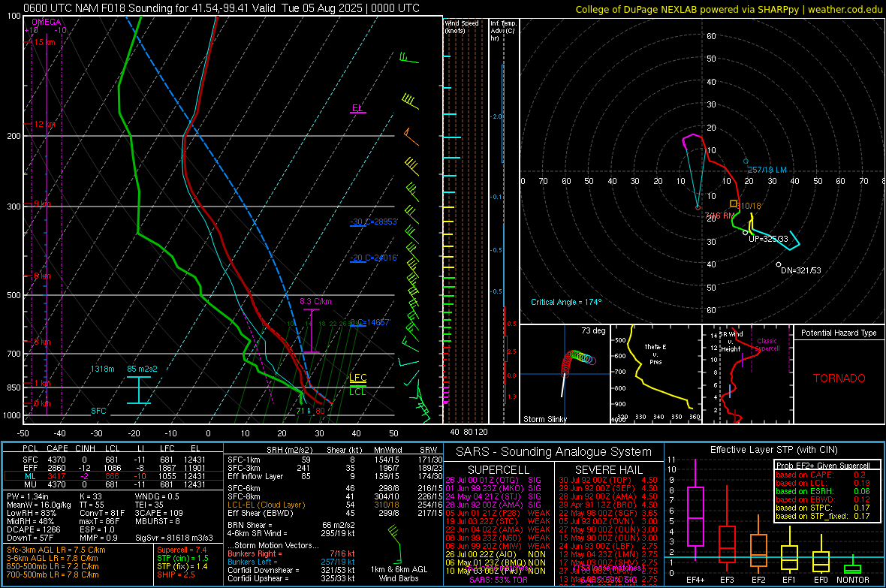Click the Storm Slinky panel label
This screenshot has width=886, height=588.
point(544,419)
